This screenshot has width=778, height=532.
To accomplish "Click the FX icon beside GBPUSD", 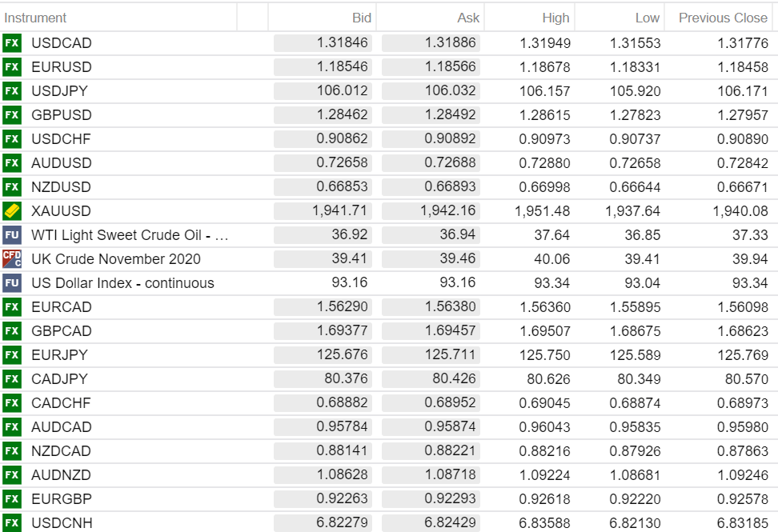I will click(12, 115).
